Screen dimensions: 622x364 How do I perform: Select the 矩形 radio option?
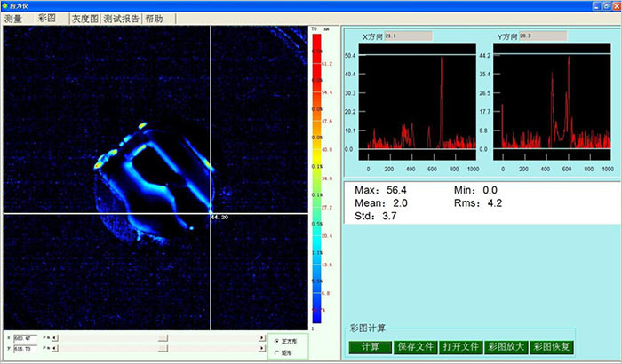276,353
